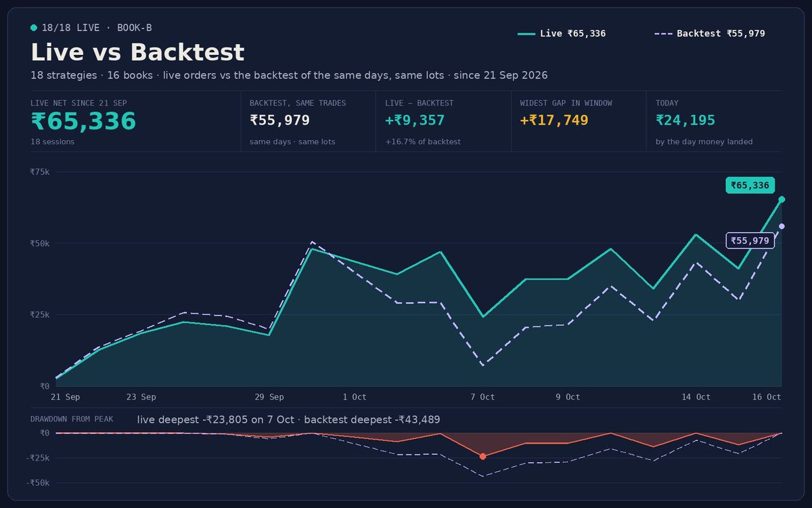Click the subtitle line about 18 strategies
Screen dimensions: 812x508
point(289,75)
